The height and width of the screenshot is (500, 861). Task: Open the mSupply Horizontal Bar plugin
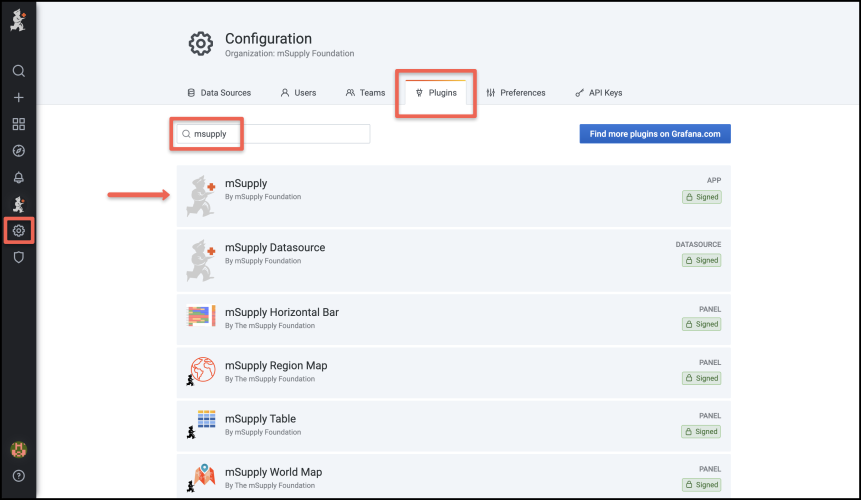[282, 312]
